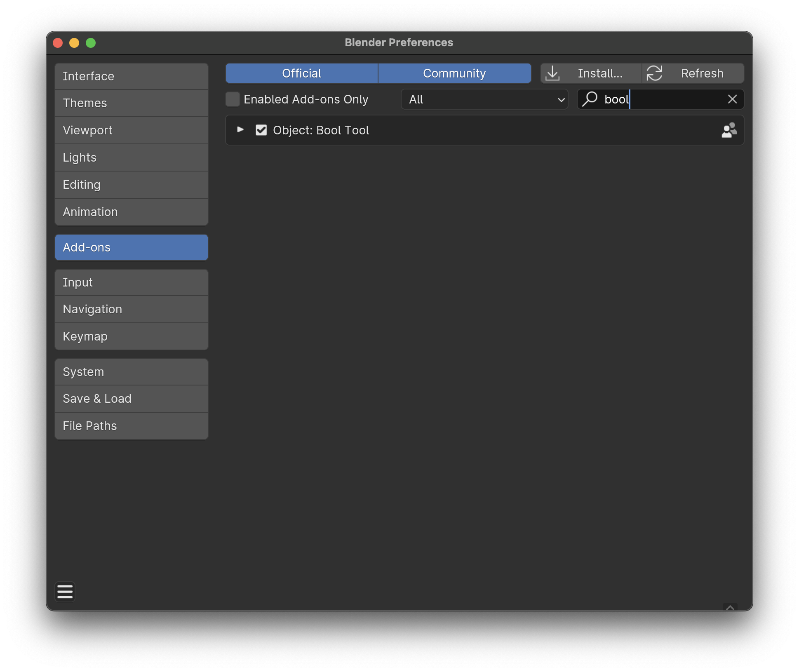799x672 pixels.
Task: Click the Refresh button
Action: click(x=693, y=73)
